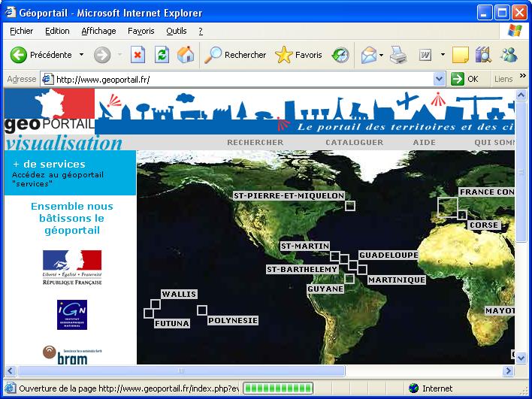Image resolution: width=532 pixels, height=399 pixels.
Task: Click the RECHERCHER navigation link
Action: [x=255, y=143]
